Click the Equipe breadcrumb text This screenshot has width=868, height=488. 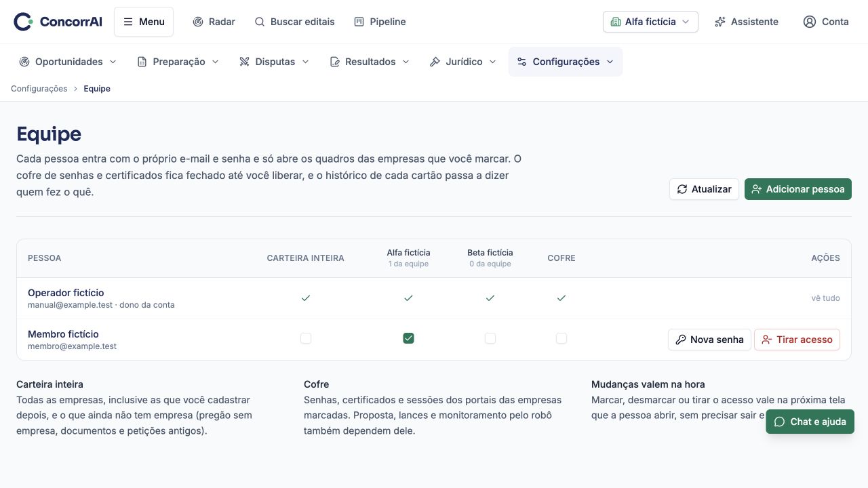point(97,89)
